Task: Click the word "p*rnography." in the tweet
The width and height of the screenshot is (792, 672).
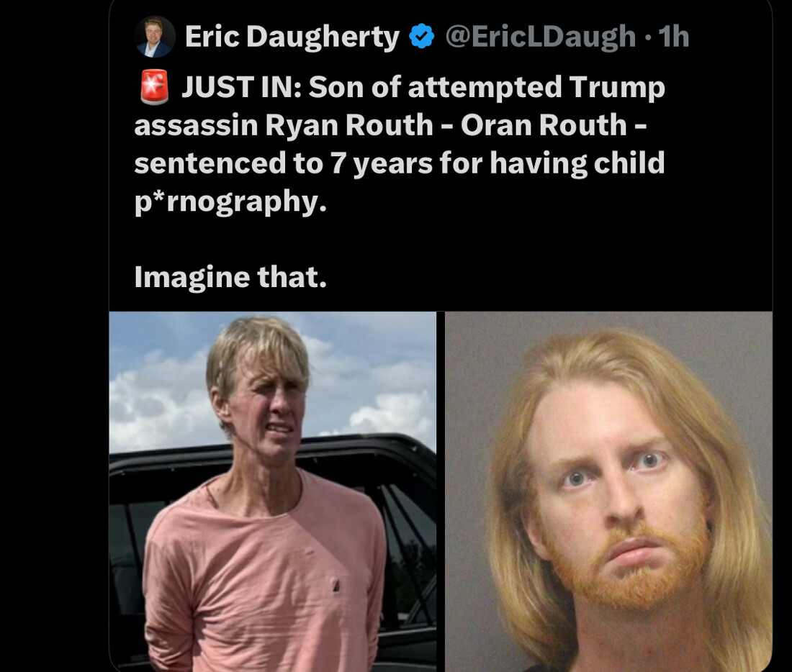Action: tap(230, 202)
